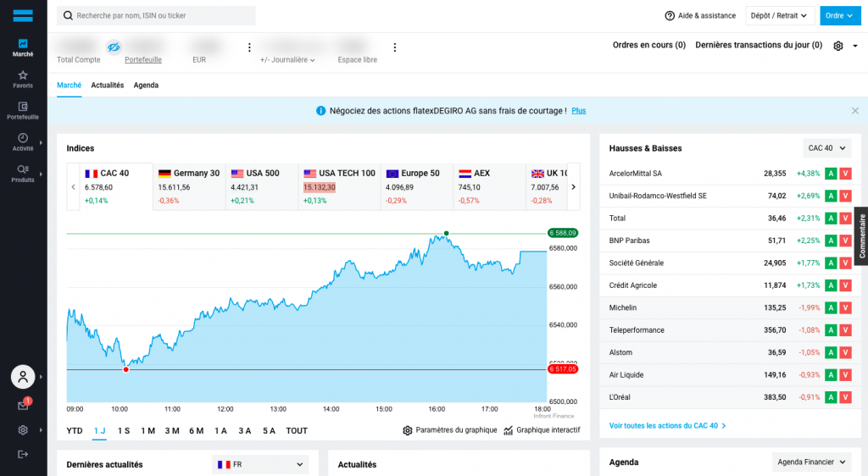Open inbox messages envelope icon
This screenshot has width=868, height=476.
click(23, 405)
